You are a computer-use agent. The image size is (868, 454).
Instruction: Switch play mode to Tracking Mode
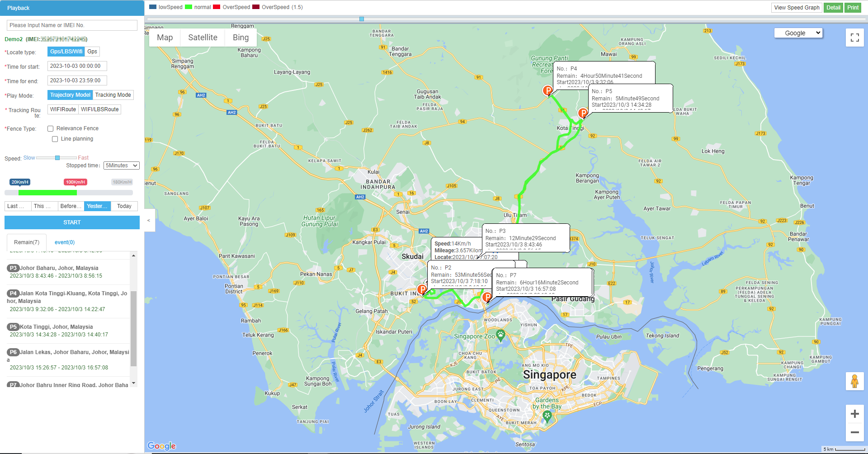click(113, 95)
